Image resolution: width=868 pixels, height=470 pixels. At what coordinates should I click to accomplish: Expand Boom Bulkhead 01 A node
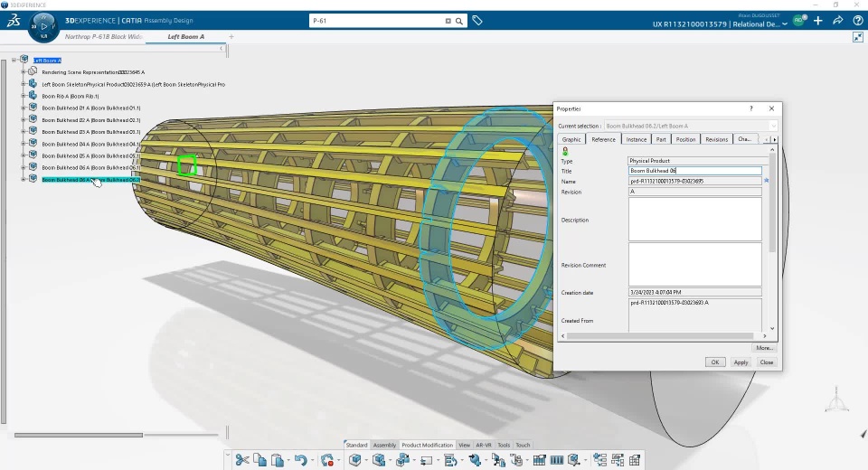24,108
